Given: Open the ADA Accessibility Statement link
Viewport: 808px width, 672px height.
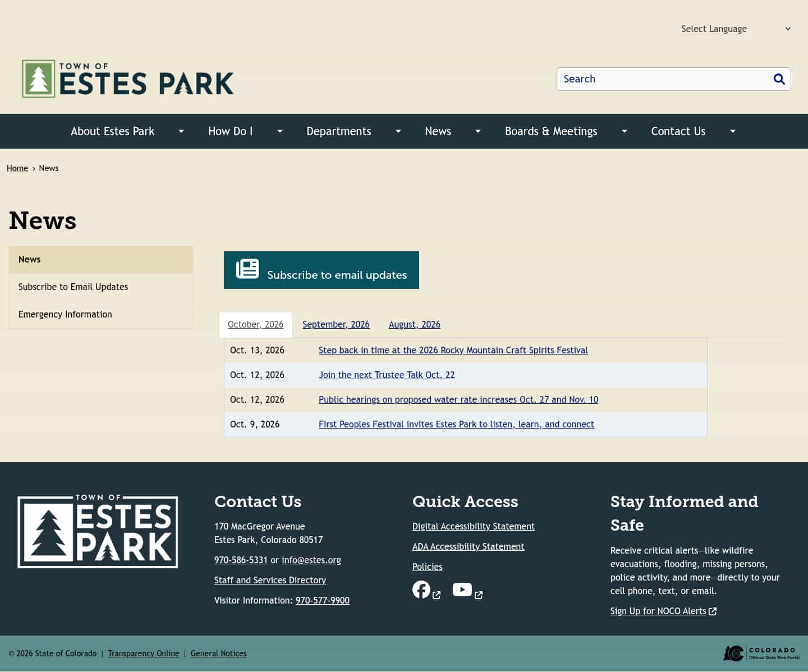Looking at the screenshot, I should tap(468, 546).
